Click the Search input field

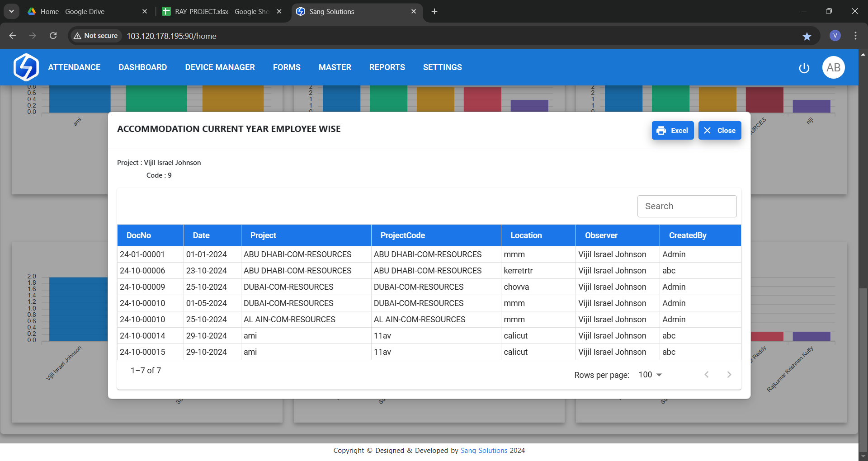[687, 206]
